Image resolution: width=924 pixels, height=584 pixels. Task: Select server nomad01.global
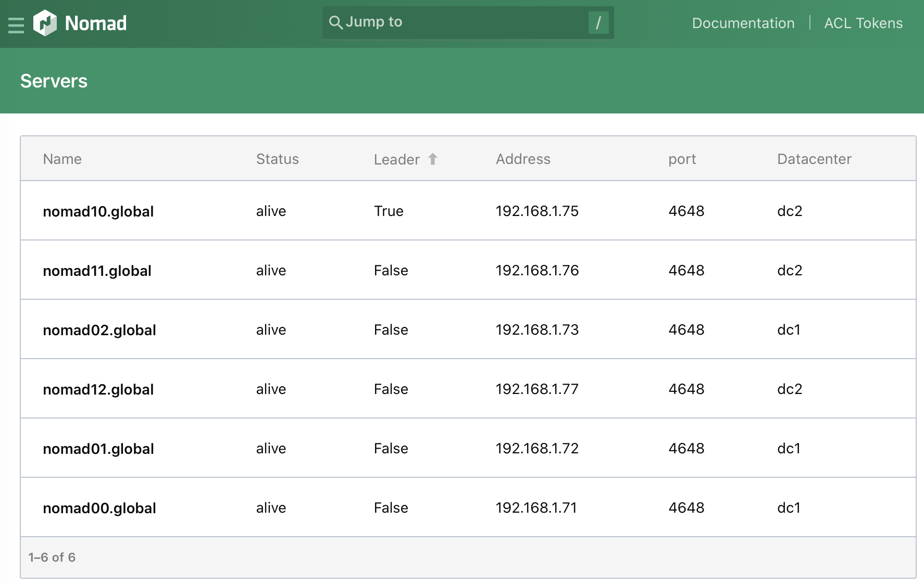point(98,449)
